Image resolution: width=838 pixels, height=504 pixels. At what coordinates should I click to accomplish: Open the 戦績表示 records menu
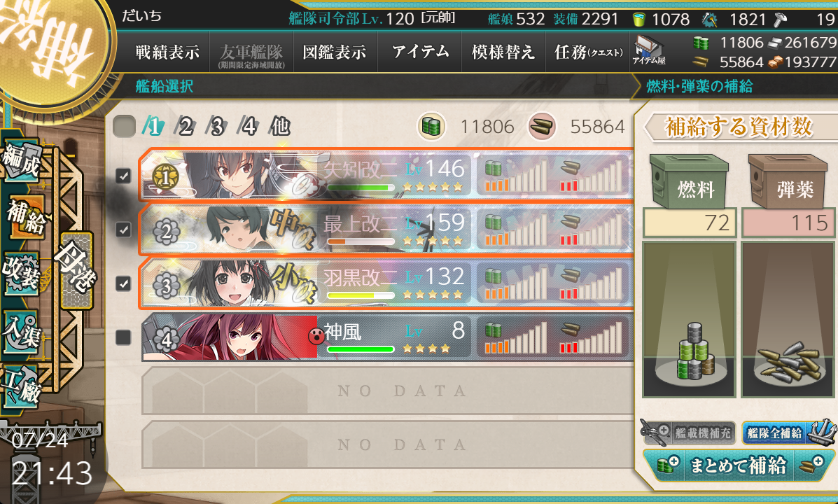tap(167, 52)
